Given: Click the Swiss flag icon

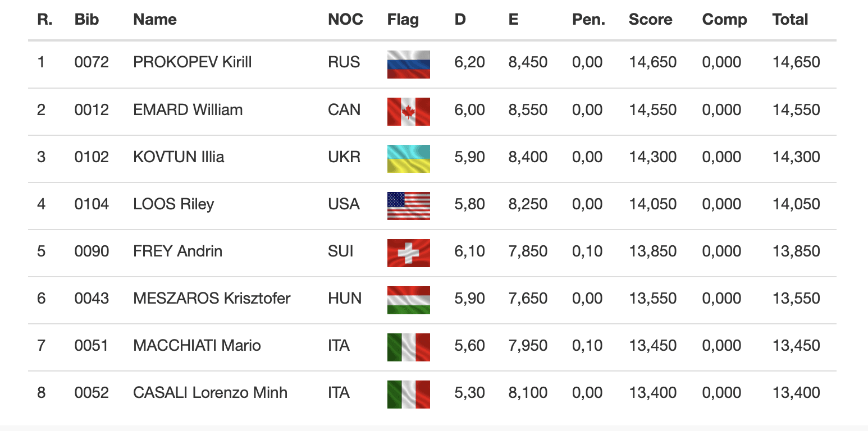Looking at the screenshot, I should click(x=408, y=253).
